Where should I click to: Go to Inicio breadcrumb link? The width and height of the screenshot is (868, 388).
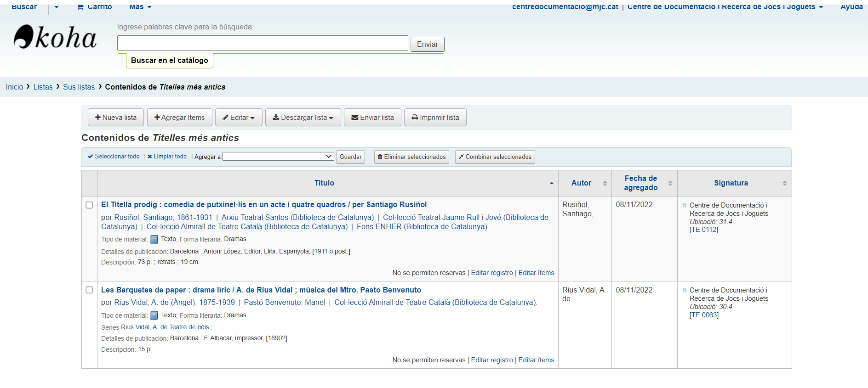(x=14, y=87)
